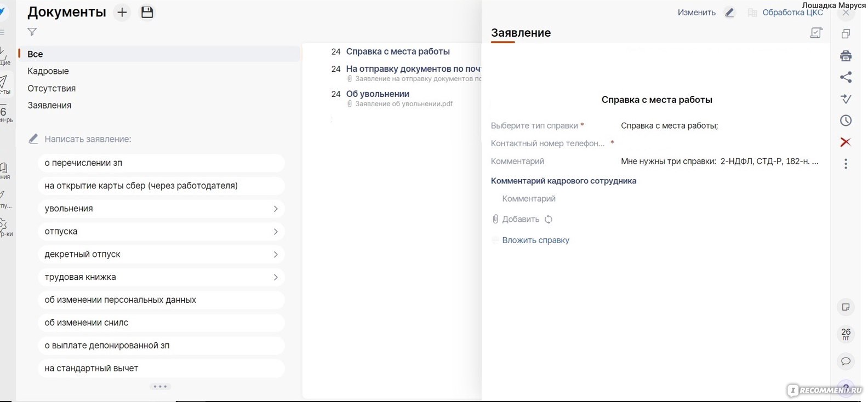Write statement о перечислении зп
Viewport: 868px width, 402px height.
pos(162,163)
